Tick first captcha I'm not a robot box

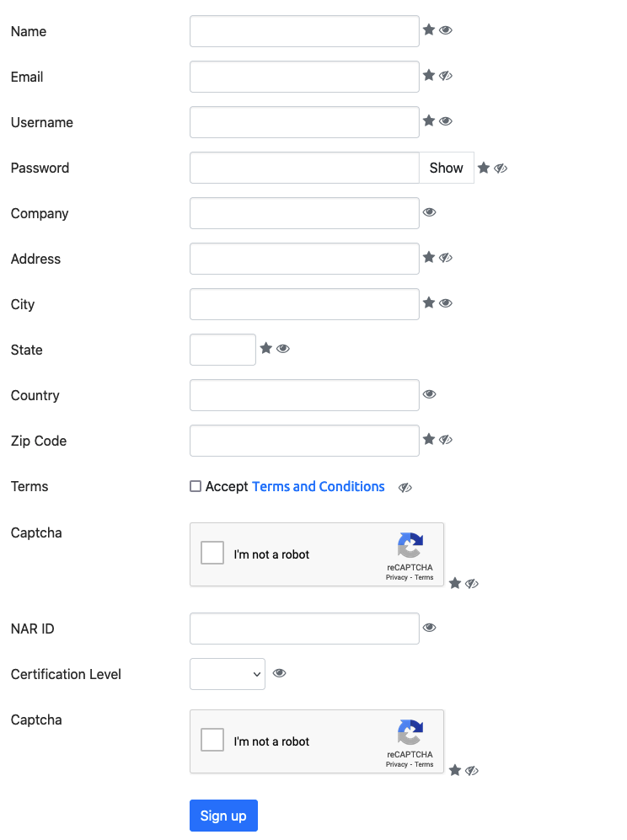pos(212,553)
